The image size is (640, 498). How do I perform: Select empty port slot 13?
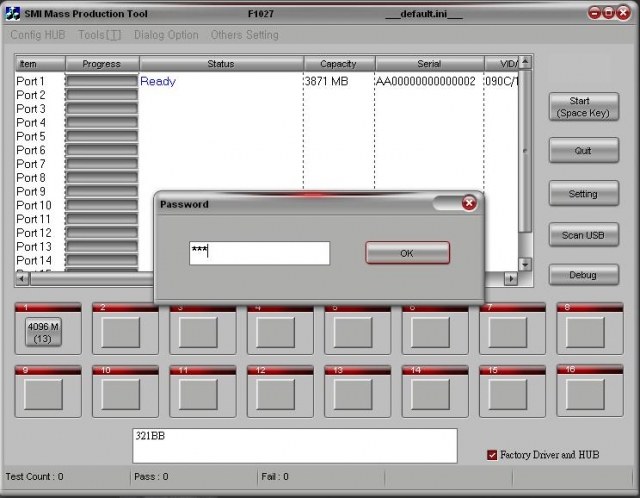tap(353, 394)
